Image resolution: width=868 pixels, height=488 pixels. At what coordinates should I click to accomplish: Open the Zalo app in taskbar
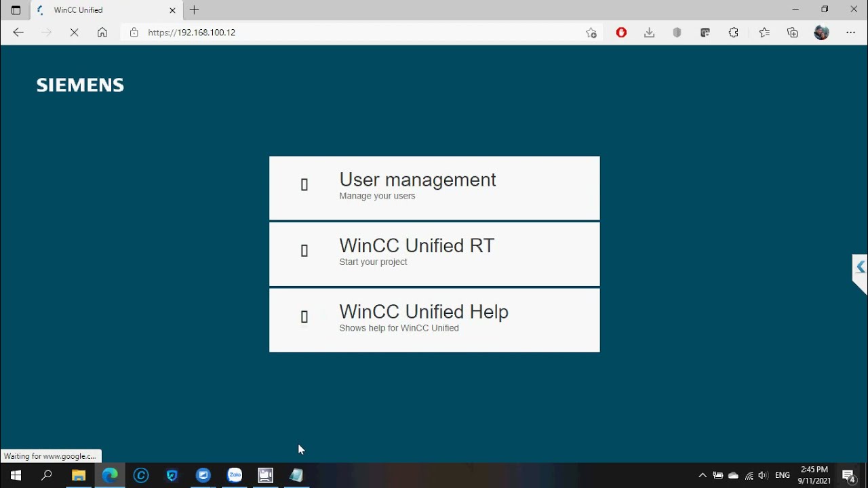click(x=235, y=475)
